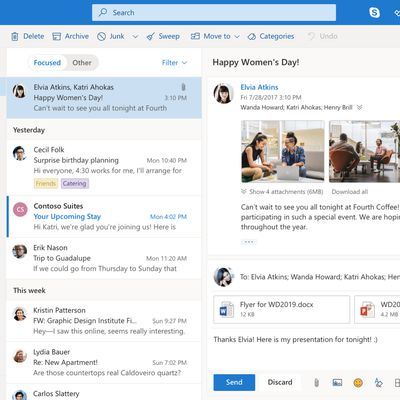Viewport: 400px width, 400px height.
Task: Click Elvia Atkins avatar in message list
Action: point(19,91)
